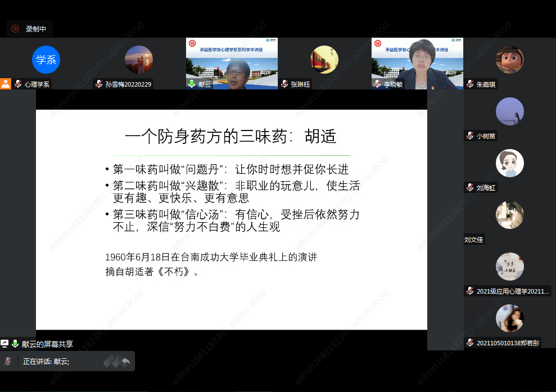This screenshot has height=392, width=556.
Task: Click the orange host icon next to 心理学系
Action: point(6,84)
